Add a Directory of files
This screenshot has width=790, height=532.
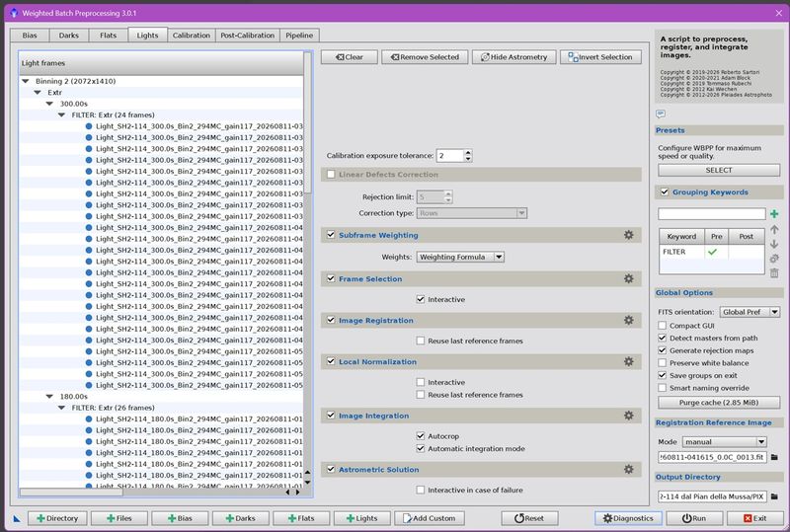[57, 518]
